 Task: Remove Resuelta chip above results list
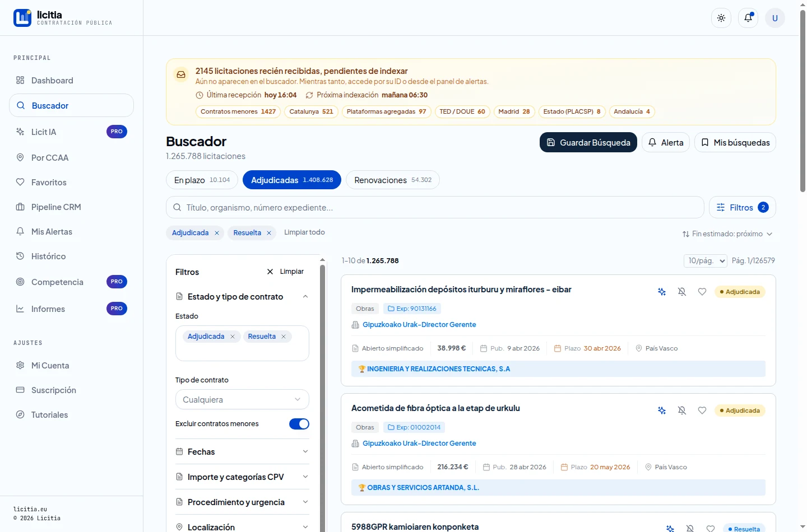(x=269, y=233)
